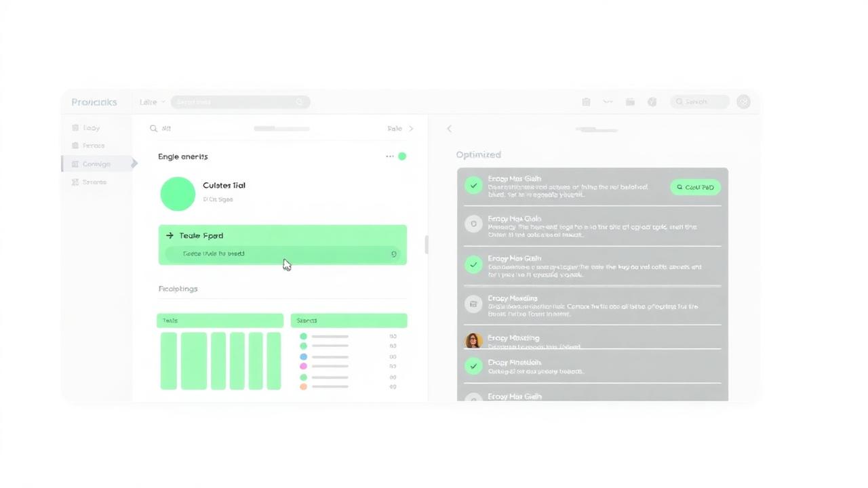Click the green pill button in the first list row
The image size is (868, 488).
point(695,187)
